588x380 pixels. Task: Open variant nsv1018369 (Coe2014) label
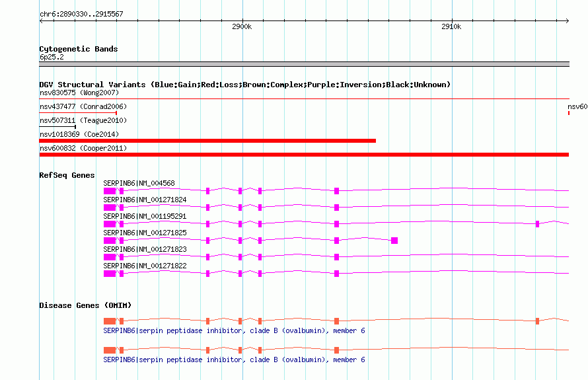tap(79, 134)
